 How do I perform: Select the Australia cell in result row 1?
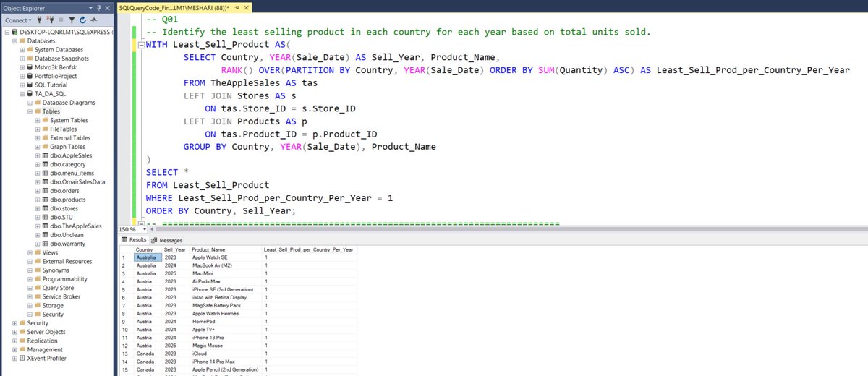148,257
